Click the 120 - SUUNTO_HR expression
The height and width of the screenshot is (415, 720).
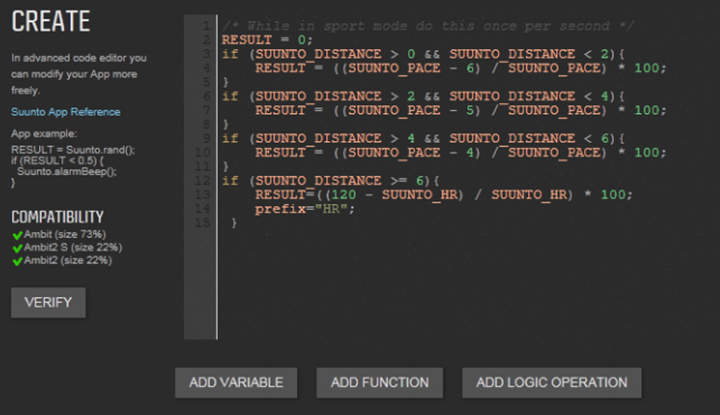click(394, 195)
